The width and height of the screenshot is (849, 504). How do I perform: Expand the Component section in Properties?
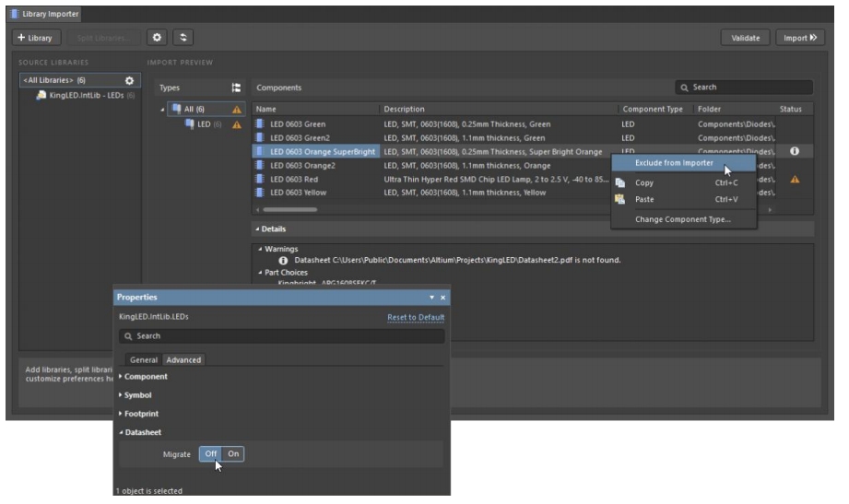tap(120, 376)
